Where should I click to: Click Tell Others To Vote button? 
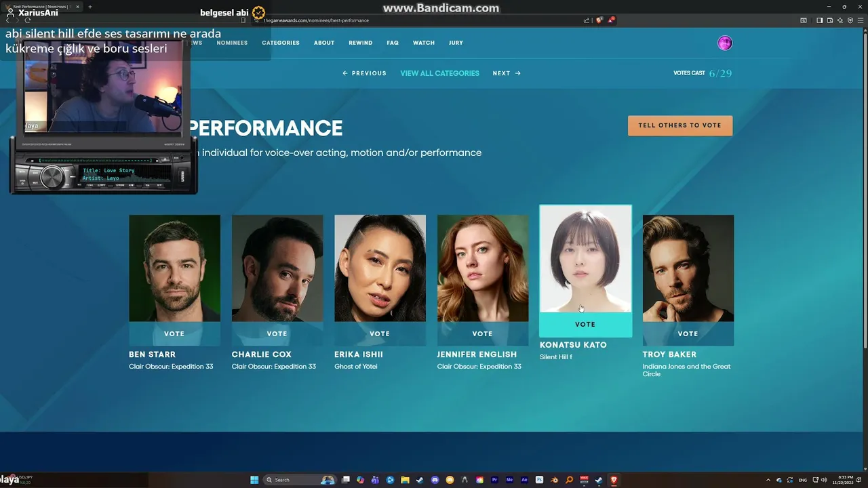tap(680, 125)
